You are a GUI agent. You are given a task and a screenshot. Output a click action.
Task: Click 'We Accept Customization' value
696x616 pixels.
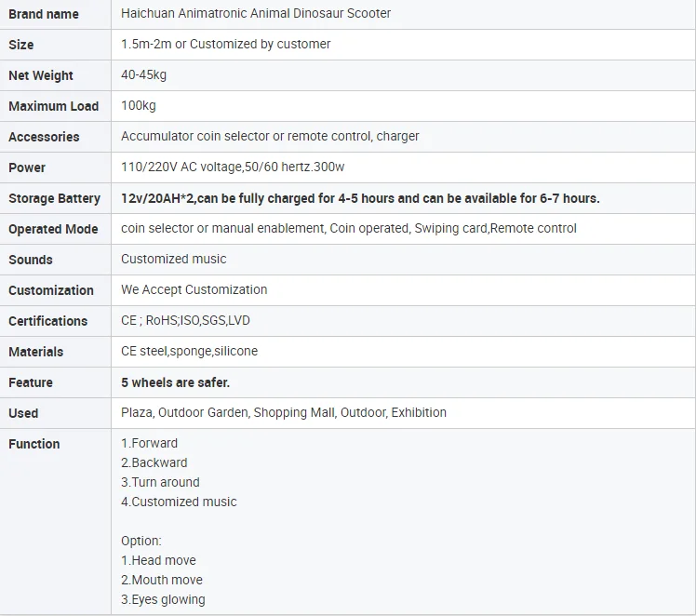(x=194, y=289)
